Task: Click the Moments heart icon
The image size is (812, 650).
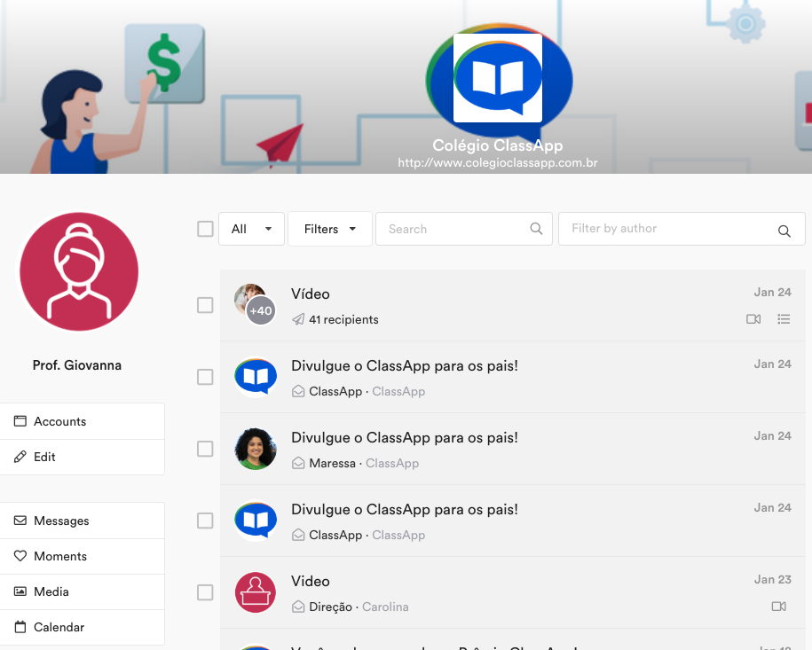Action: [20, 556]
